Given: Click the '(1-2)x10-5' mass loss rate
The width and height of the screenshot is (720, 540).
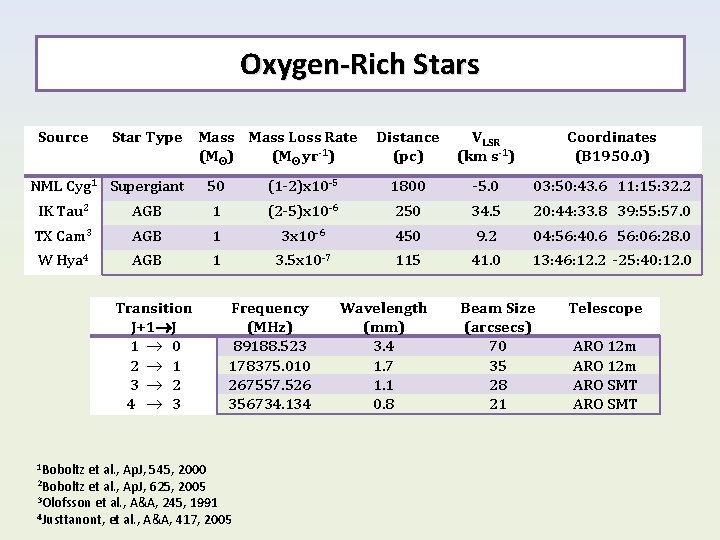Looking at the screenshot, I should click(x=303, y=186).
